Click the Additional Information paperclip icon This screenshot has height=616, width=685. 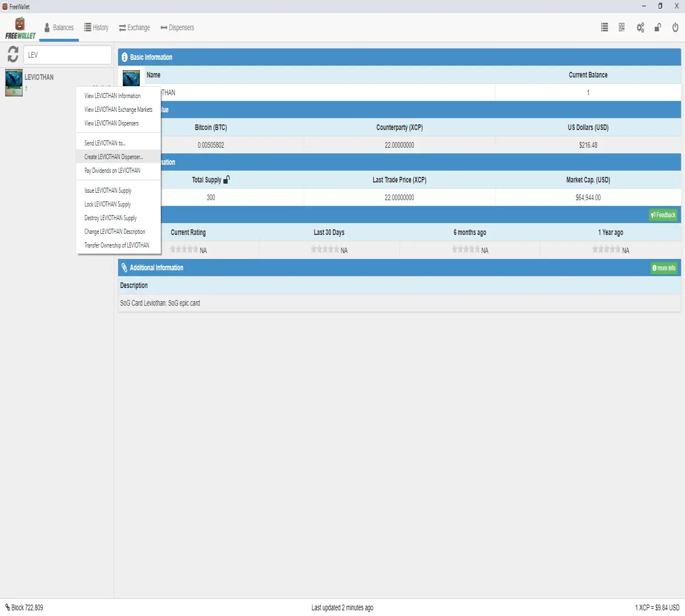(x=124, y=268)
